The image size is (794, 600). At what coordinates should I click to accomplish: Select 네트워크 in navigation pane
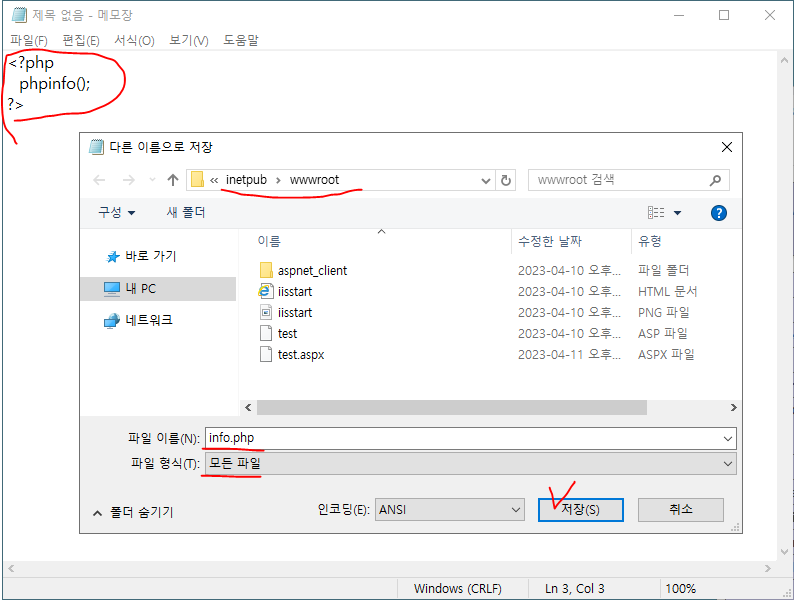149,320
